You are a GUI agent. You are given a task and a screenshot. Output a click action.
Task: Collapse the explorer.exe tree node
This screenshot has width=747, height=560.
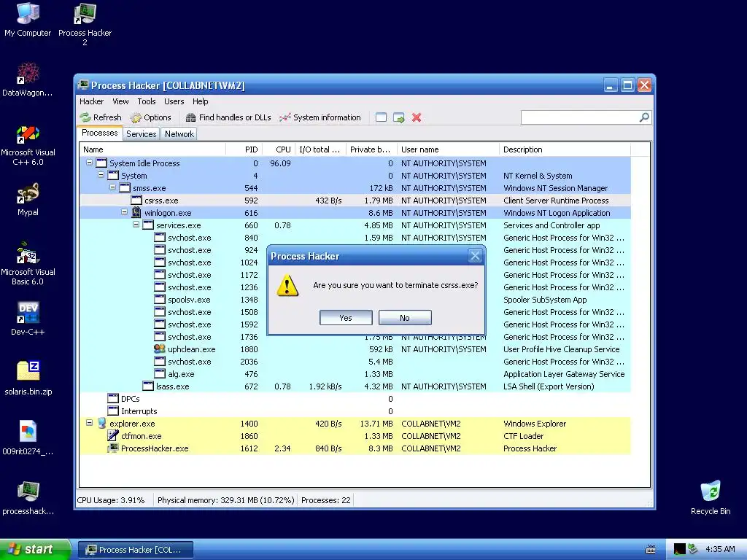(89, 422)
